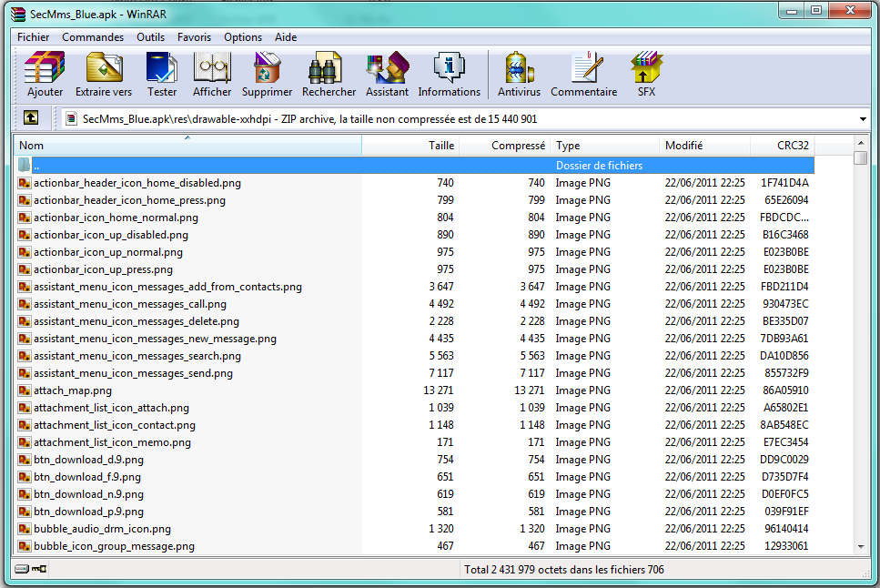
Task: Open the Favoris menu
Action: tap(194, 37)
